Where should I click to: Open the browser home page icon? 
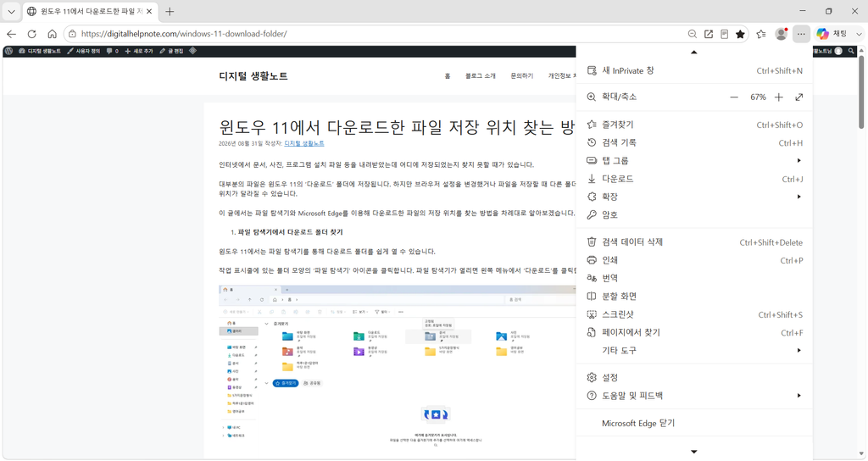[x=52, y=34]
